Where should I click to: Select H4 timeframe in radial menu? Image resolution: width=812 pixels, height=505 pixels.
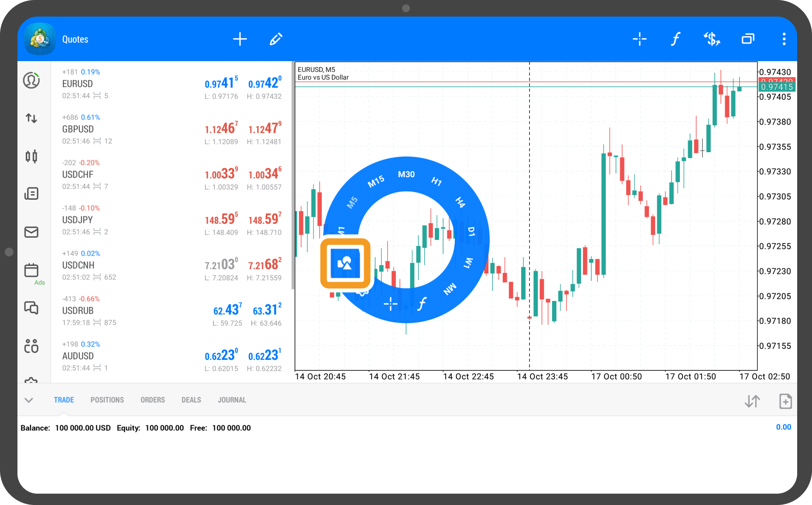tap(460, 202)
